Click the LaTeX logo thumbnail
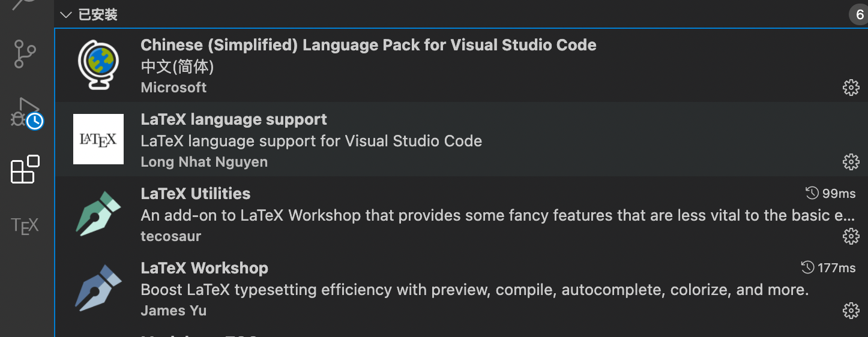Screen dimensions: 868x337 click(x=98, y=139)
